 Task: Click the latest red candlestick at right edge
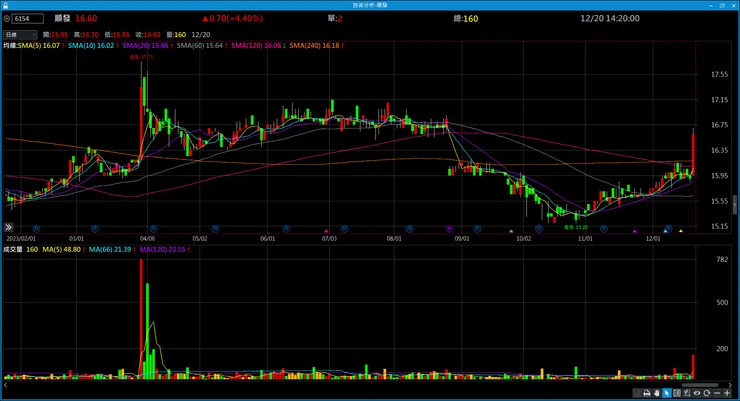click(693, 153)
